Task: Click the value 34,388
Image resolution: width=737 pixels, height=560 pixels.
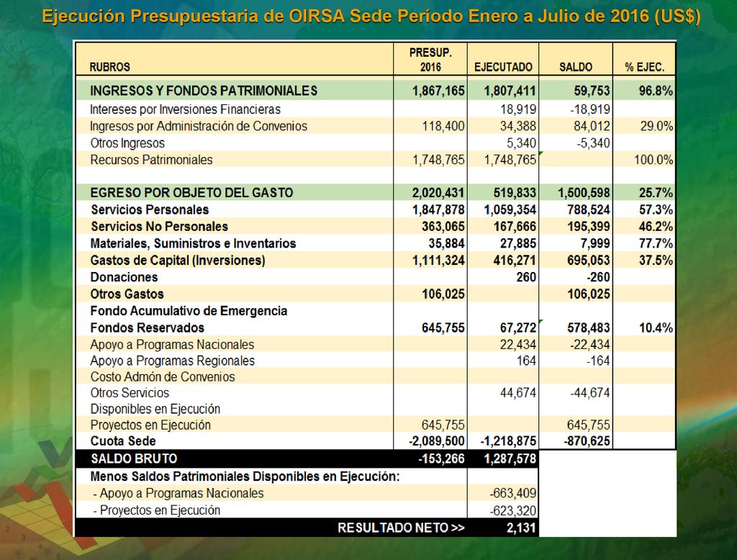Action: click(518, 126)
